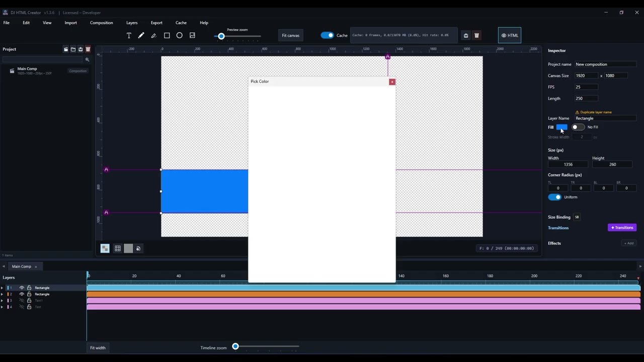The image size is (644, 362).
Task: Click the lock icon on layer 3 Text1
Action: (29, 301)
